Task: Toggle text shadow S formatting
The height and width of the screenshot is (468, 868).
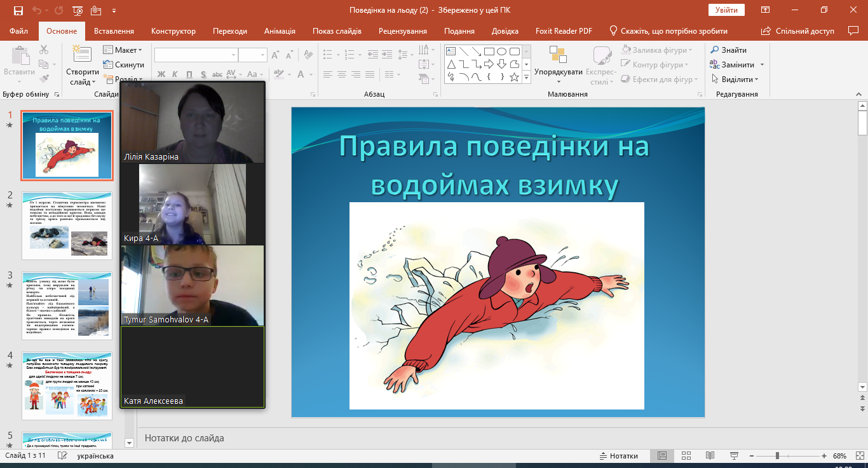Action: point(203,74)
